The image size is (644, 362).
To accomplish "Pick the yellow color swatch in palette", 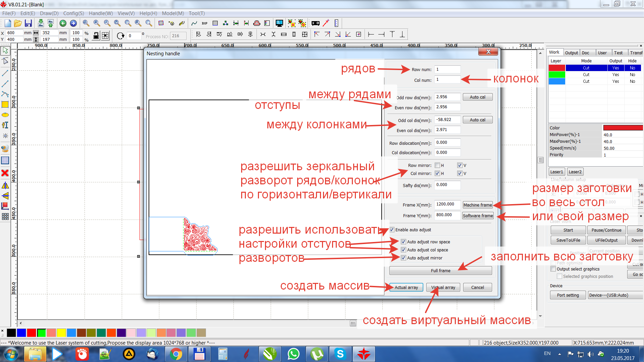I will pos(61,333).
